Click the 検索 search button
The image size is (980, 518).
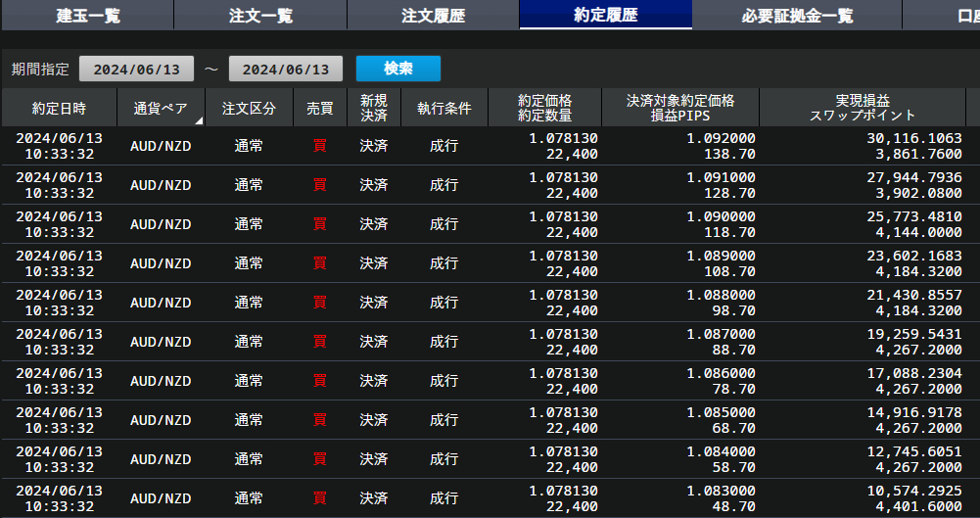point(398,69)
